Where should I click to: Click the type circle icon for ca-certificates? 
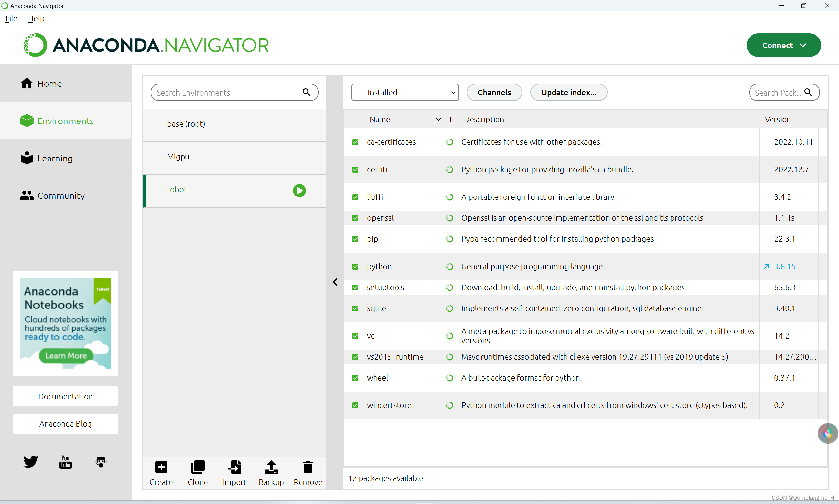coord(450,142)
